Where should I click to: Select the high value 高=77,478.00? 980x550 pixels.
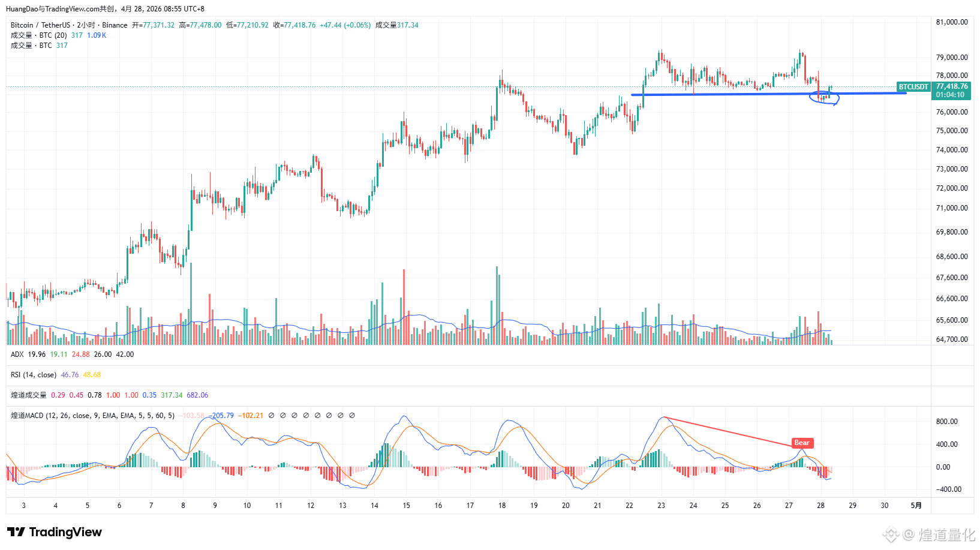(x=200, y=25)
